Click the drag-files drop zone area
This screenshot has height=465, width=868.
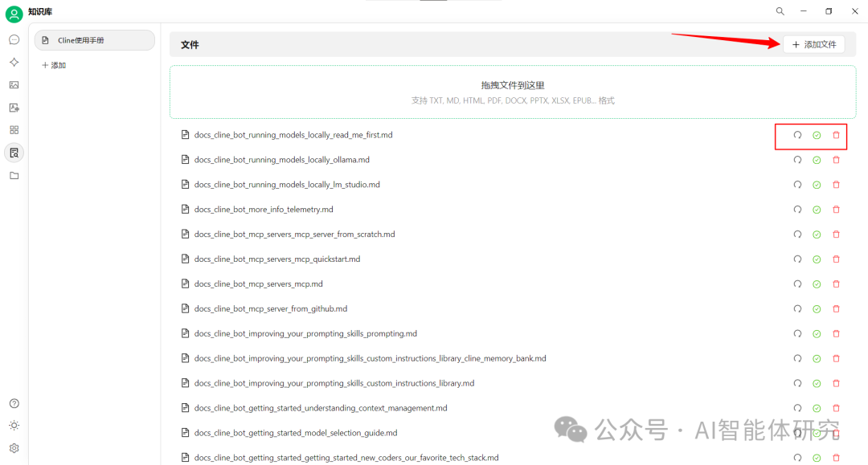pos(513,92)
